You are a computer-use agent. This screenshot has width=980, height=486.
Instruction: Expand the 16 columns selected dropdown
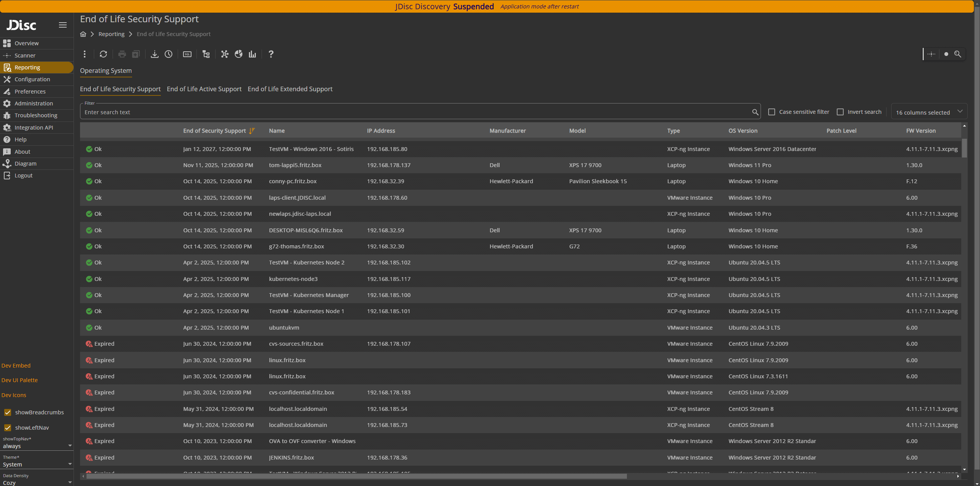928,112
